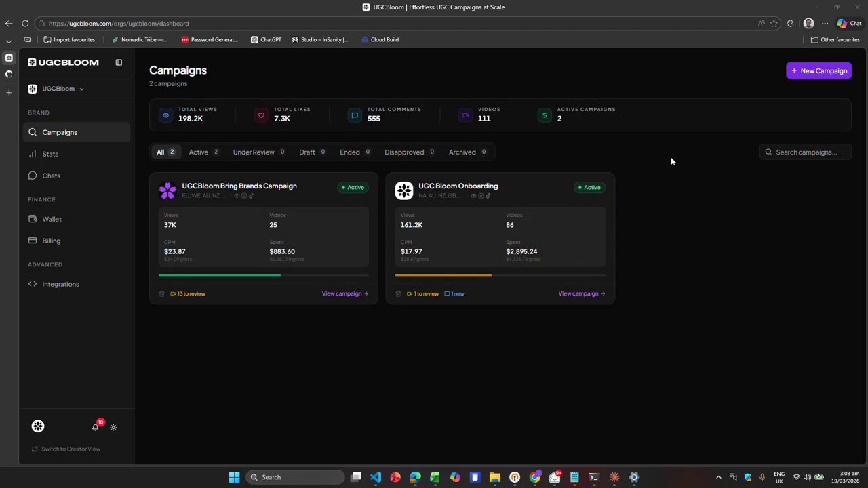Click the UGC Bloom Onboarding logo thumbnail
This screenshot has height=488, width=868.
pos(404,190)
